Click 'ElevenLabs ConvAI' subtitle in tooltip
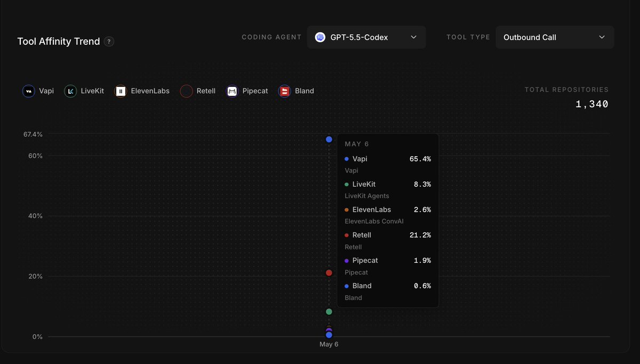Image resolution: width=640 pixels, height=364 pixels. point(374,221)
